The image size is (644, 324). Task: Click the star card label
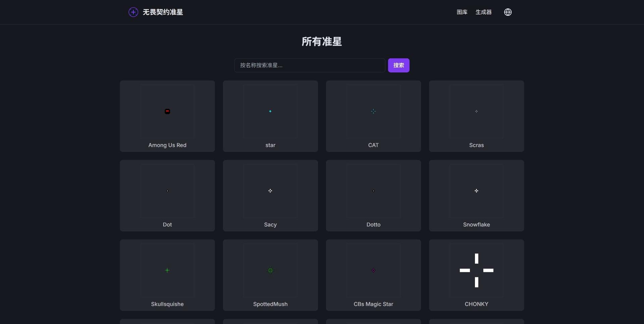pos(270,145)
